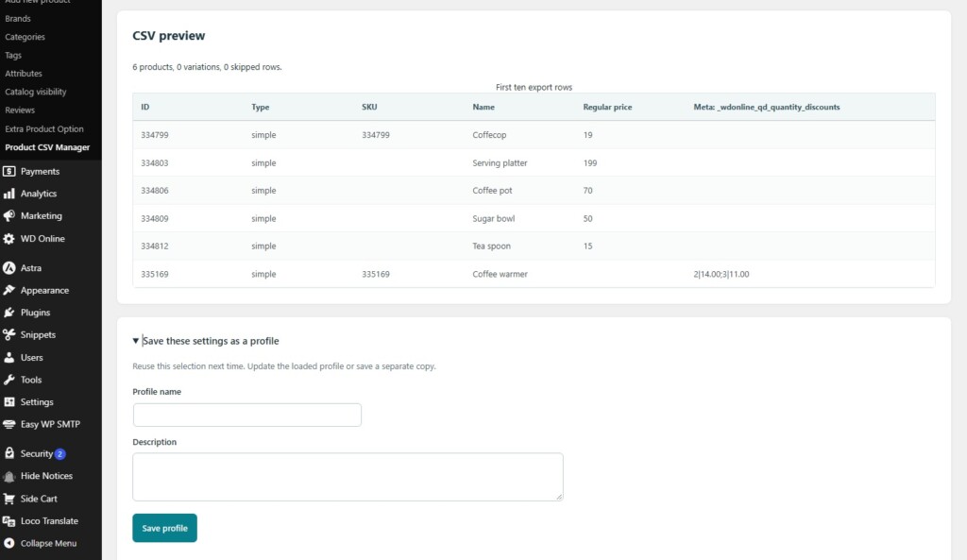Click the discount value 2|14.00;3|11.00
Image resolution: width=967 pixels, height=560 pixels.
pyautogui.click(x=721, y=275)
